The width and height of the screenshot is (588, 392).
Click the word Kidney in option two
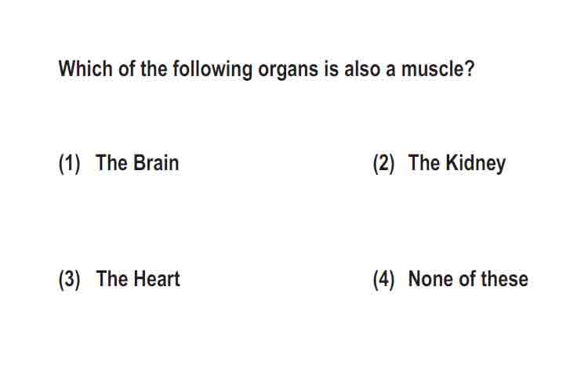(476, 164)
